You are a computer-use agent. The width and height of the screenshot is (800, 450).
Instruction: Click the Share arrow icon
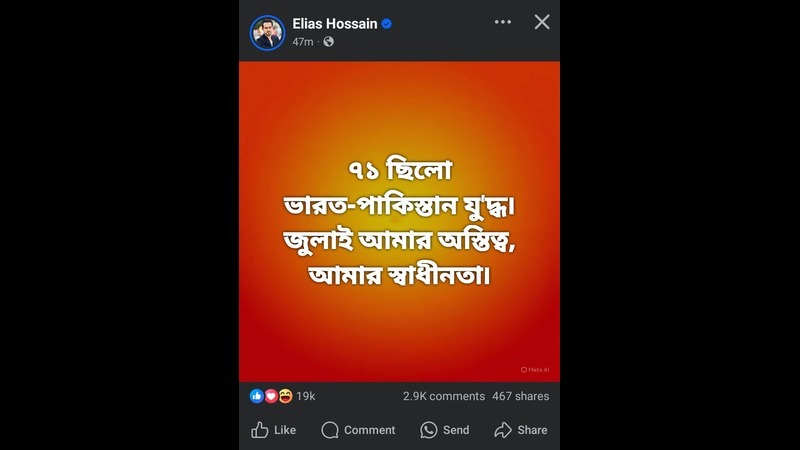click(x=503, y=430)
